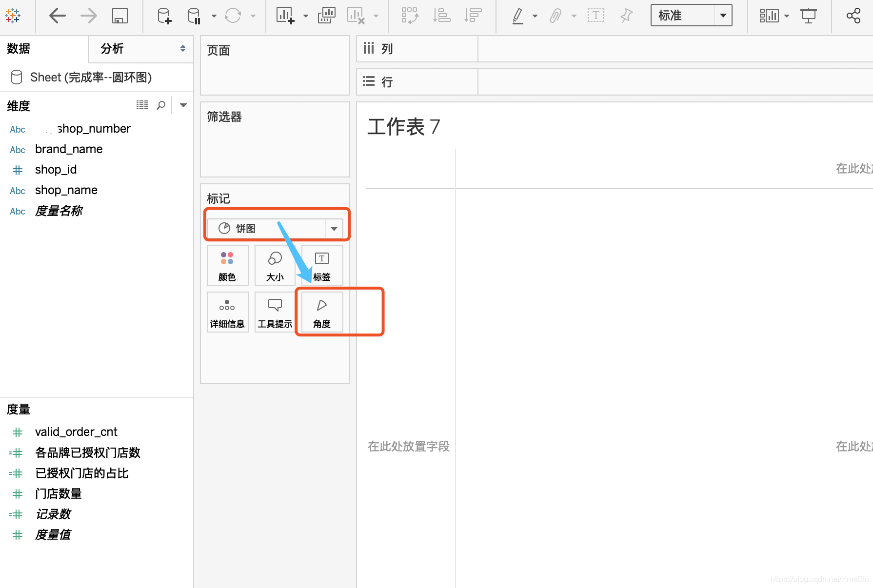Image resolution: width=873 pixels, height=588 pixels.
Task: Select the Sheet (完成率--圆环图) data source
Action: tap(91, 77)
